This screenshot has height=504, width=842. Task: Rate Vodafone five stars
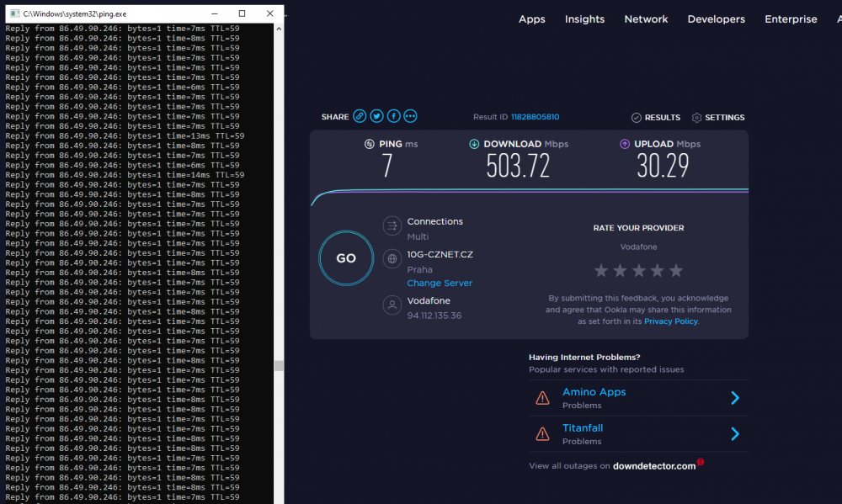coord(676,271)
